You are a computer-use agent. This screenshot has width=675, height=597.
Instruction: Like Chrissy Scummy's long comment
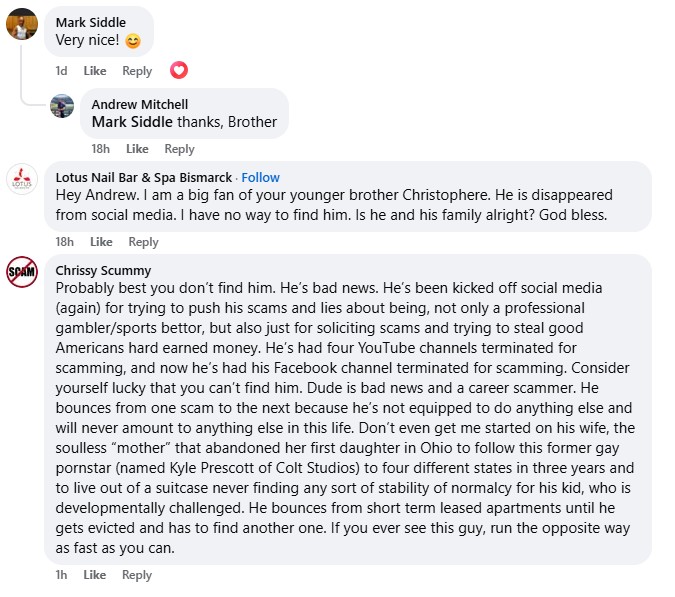[95, 575]
